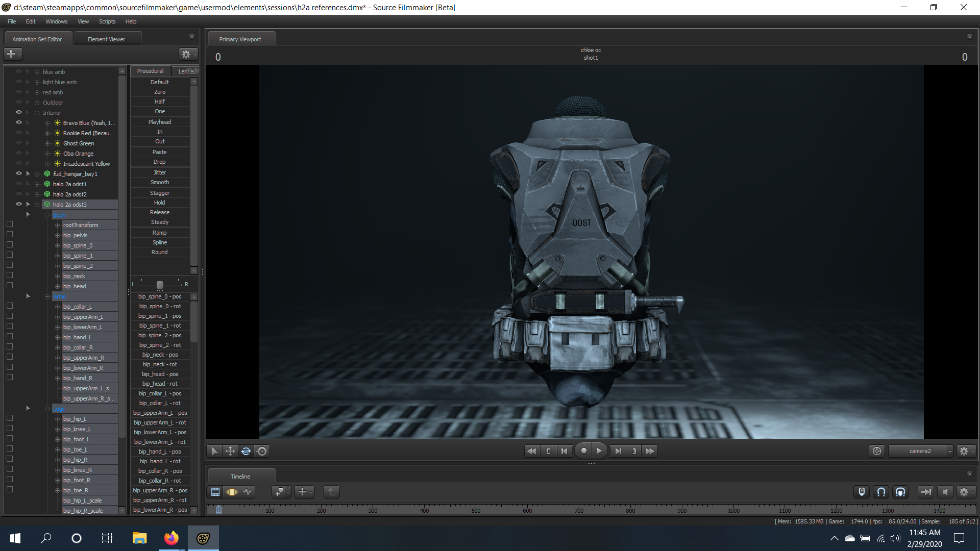This screenshot has width=980, height=551.
Task: Click the timeline add plus button
Action: [x=304, y=492]
